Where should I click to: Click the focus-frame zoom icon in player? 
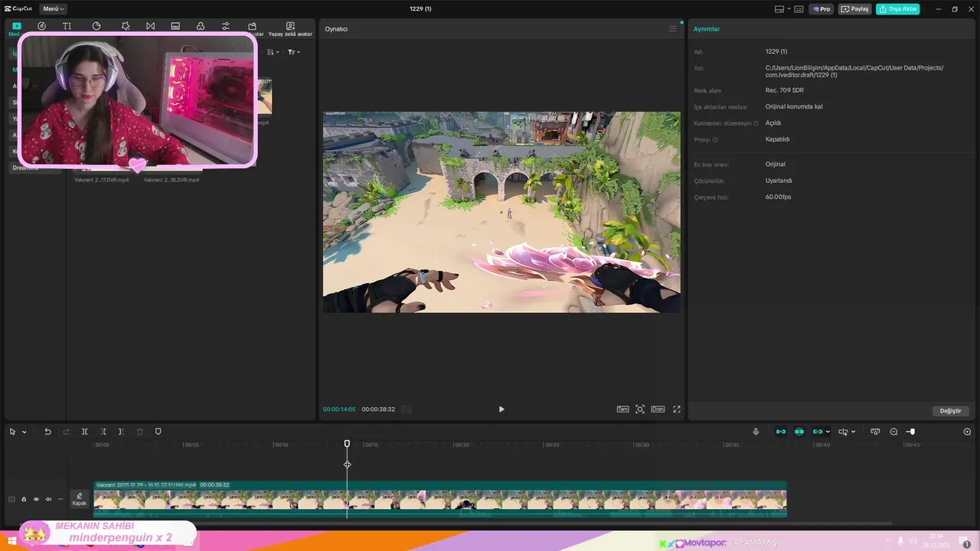(x=640, y=409)
